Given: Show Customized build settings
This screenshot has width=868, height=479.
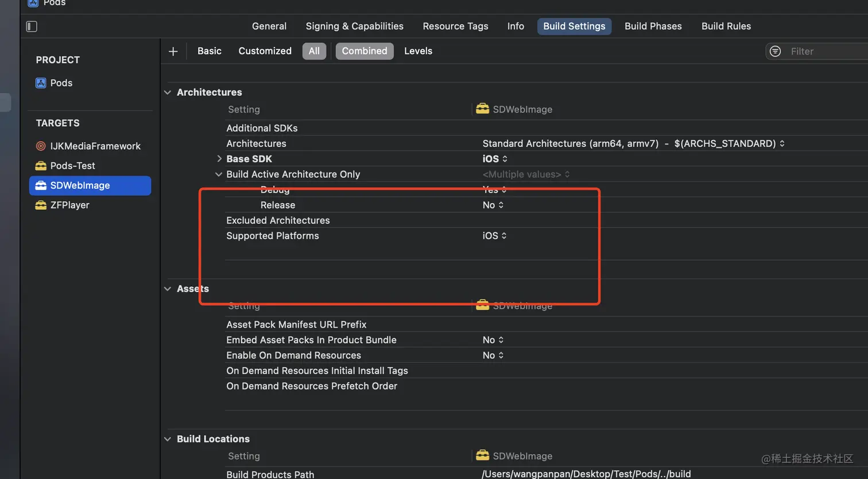Looking at the screenshot, I should pyautogui.click(x=265, y=51).
